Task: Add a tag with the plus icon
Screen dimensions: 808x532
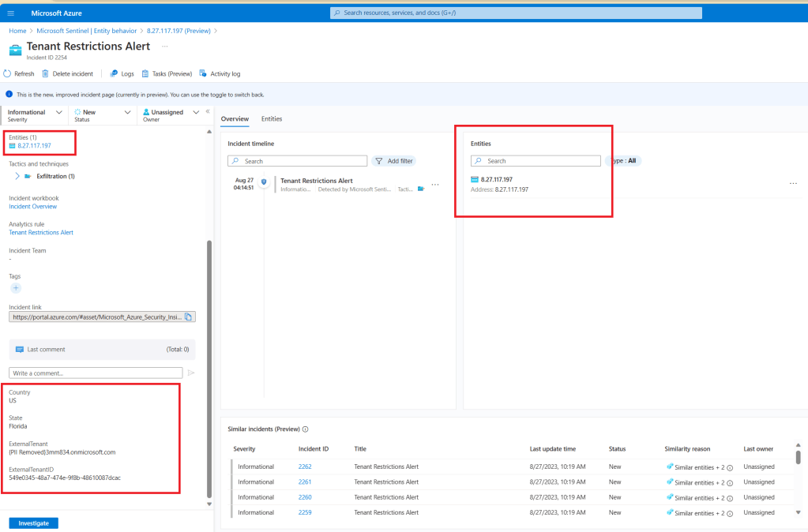Action: pyautogui.click(x=16, y=288)
